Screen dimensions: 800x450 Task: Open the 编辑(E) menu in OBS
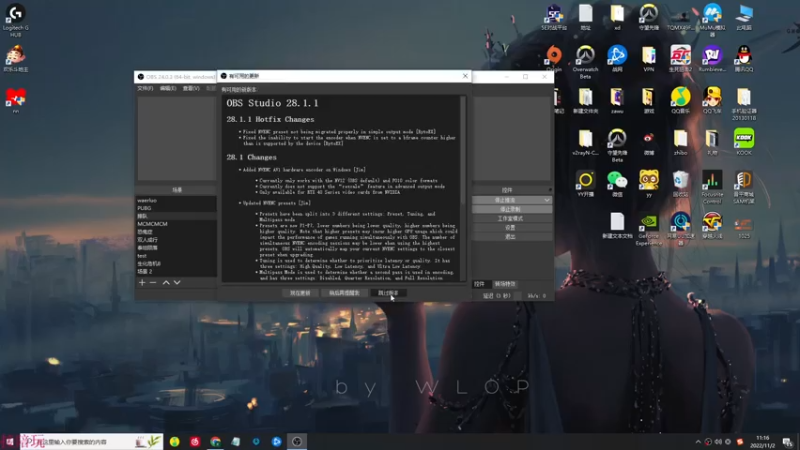(x=168, y=88)
